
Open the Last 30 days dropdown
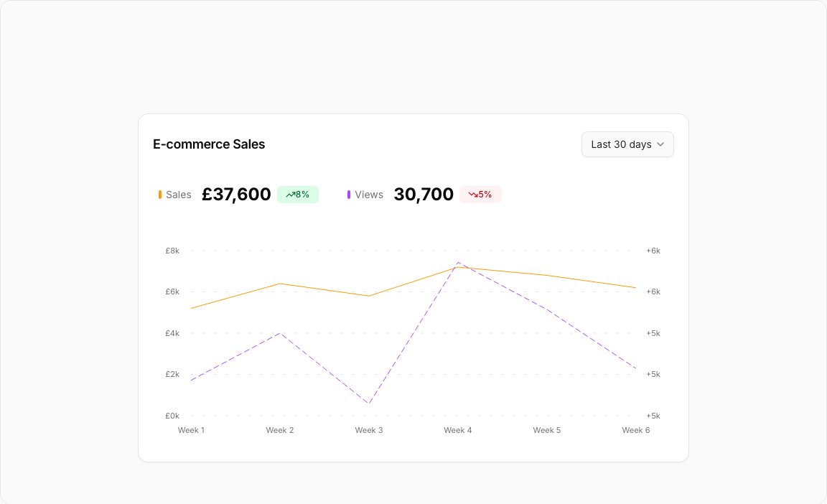pos(627,144)
